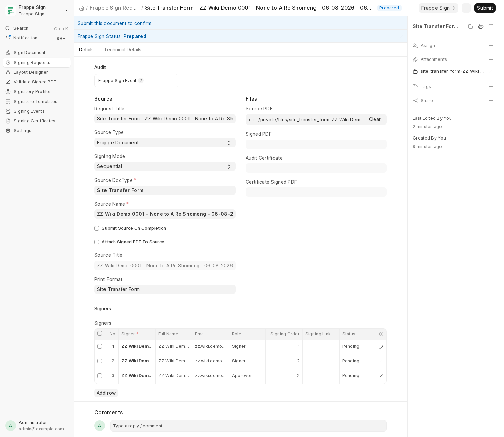Open Layout Designer
The height and width of the screenshot is (437, 504).
(37, 72)
